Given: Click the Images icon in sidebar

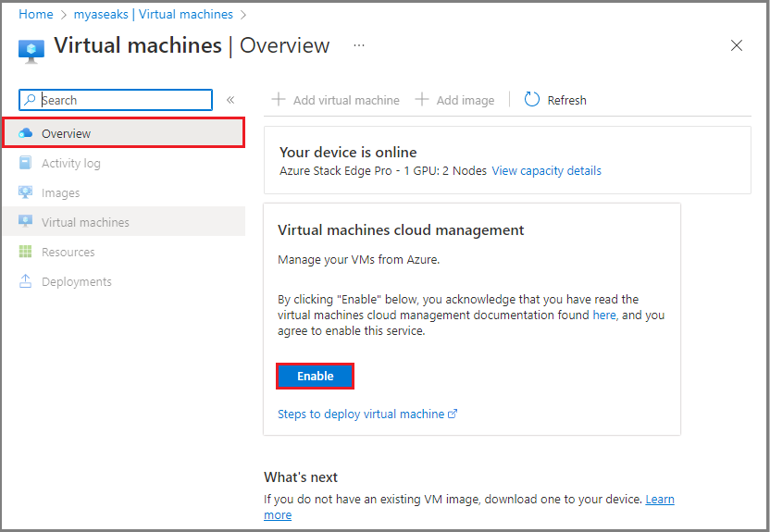Looking at the screenshot, I should click(x=25, y=192).
